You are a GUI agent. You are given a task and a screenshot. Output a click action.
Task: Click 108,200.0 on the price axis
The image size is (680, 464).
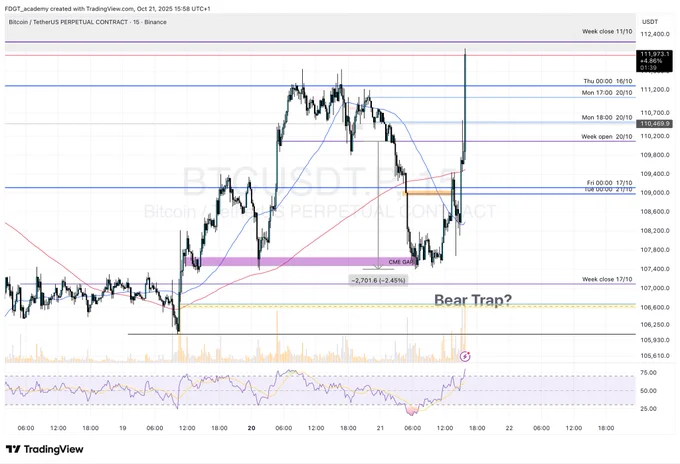pos(655,231)
